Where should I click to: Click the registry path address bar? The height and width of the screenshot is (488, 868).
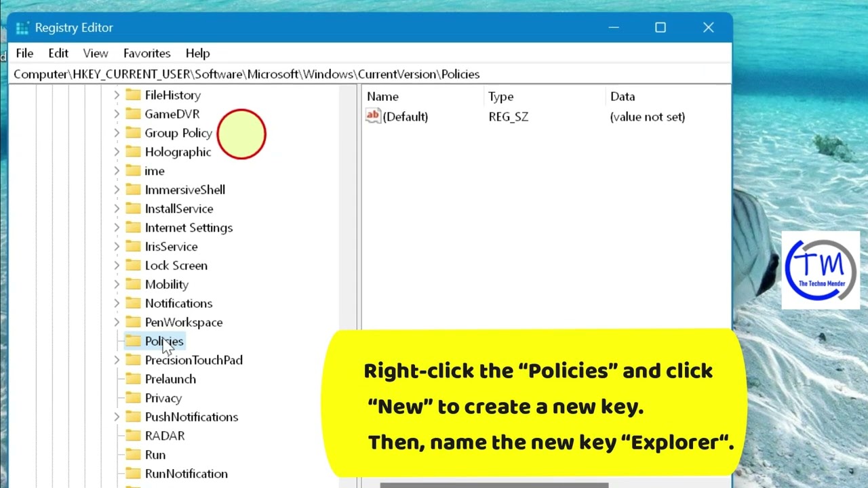click(370, 74)
